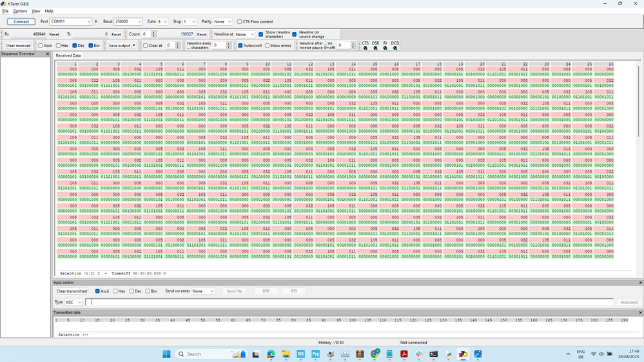Select the HTerm taskbar icon

click(463, 354)
